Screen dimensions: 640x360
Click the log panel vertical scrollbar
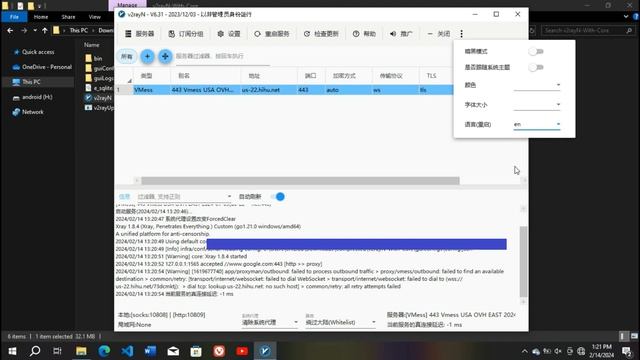pos(523,261)
